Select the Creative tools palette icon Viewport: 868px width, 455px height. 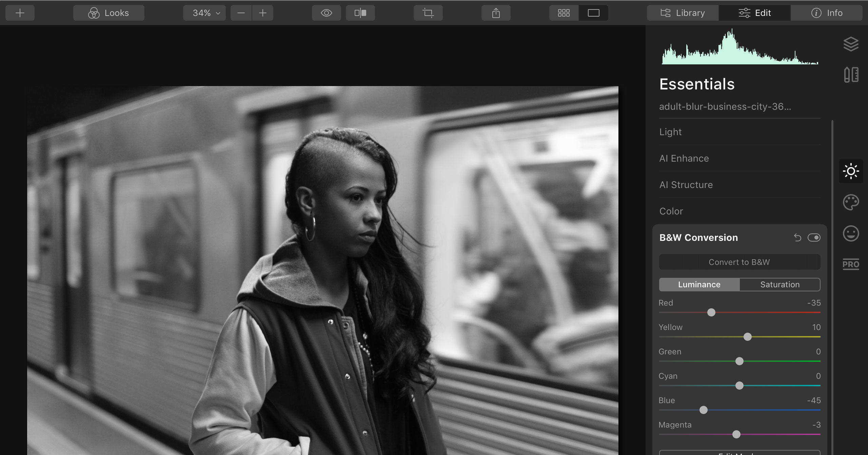click(852, 202)
